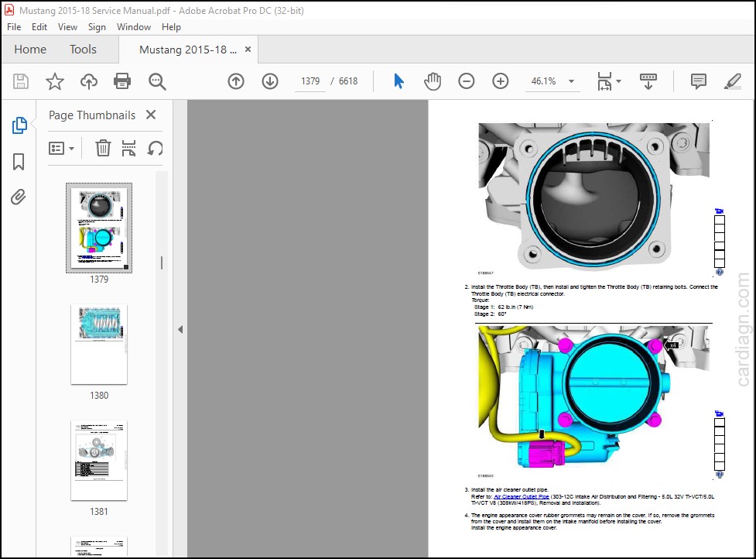This screenshot has width=756, height=559.
Task: Collapse the navigation pane arrow
Action: pyautogui.click(x=180, y=329)
